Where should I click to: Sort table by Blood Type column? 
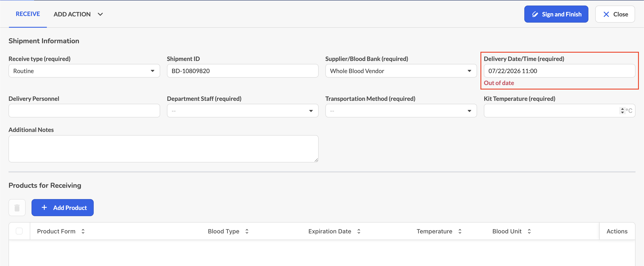pyautogui.click(x=247, y=231)
